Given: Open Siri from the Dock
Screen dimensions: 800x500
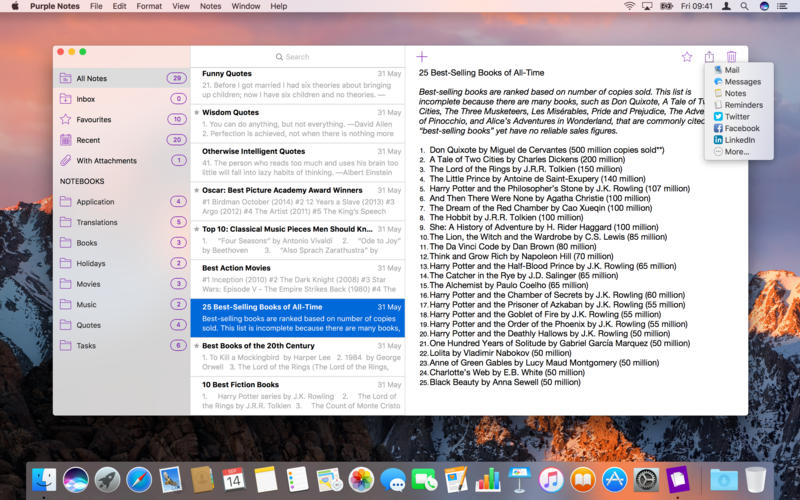Looking at the screenshot, I should 76,480.
